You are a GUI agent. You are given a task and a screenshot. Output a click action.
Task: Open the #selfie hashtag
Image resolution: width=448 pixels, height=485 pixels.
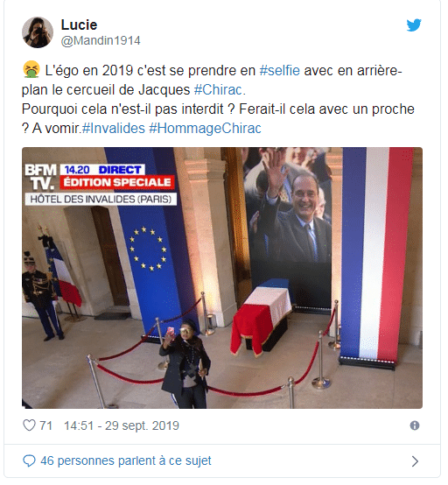tap(279, 71)
